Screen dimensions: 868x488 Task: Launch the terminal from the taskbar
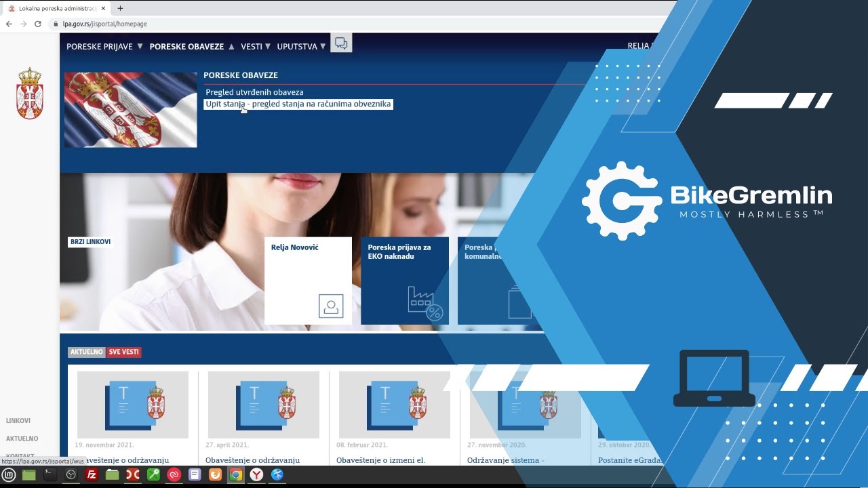[x=50, y=475]
